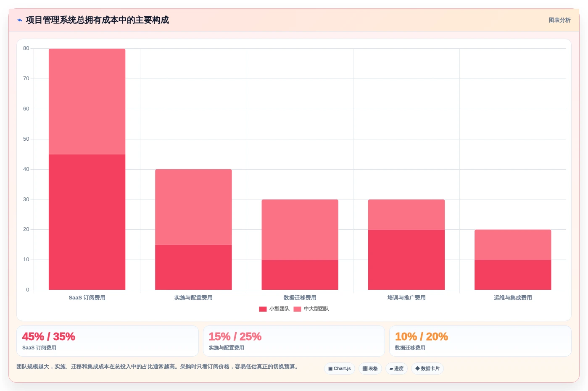Click the y-axis tick label 0
Viewport: 588px width, 391px height.
tap(28, 290)
